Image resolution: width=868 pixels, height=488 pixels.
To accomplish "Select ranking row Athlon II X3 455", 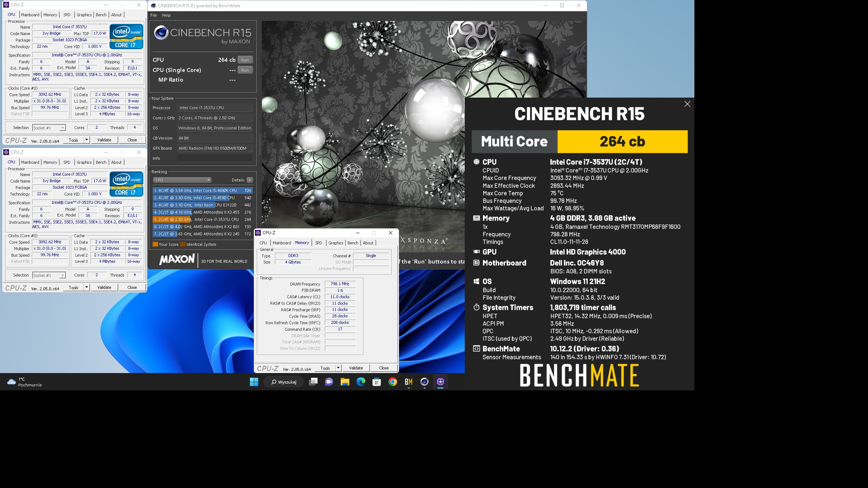I will [203, 212].
